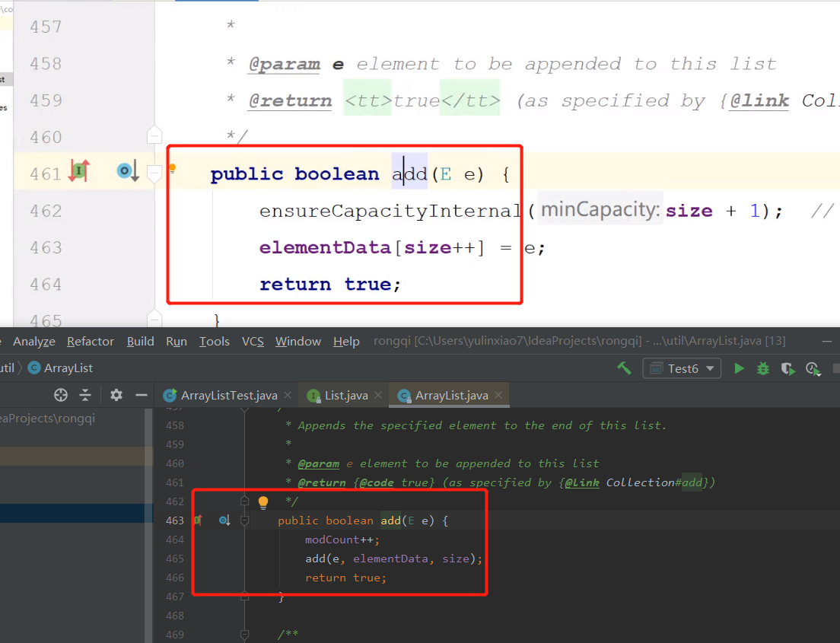Screen dimensions: 840x643
Task: Expand the Javadoc fold marker on line 469
Action: tap(245, 635)
